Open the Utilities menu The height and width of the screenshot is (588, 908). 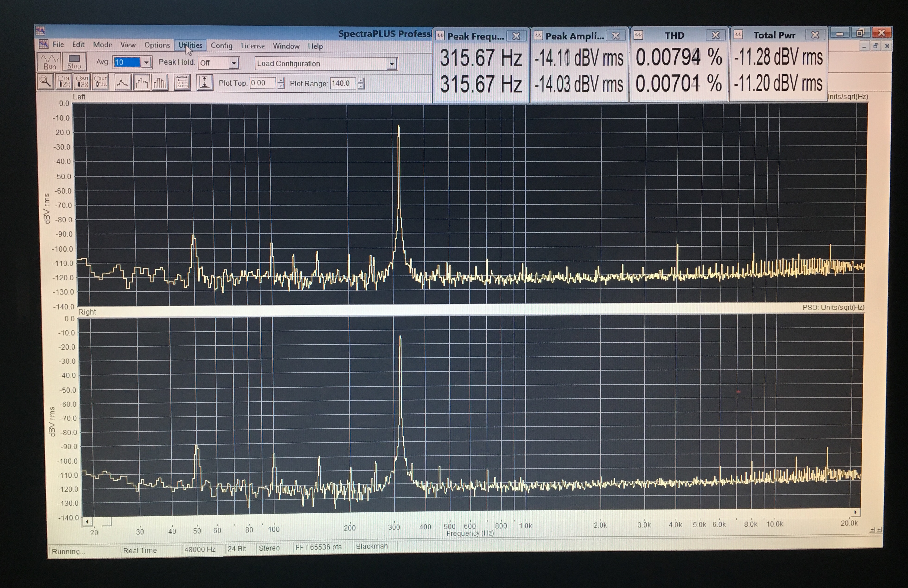190,45
